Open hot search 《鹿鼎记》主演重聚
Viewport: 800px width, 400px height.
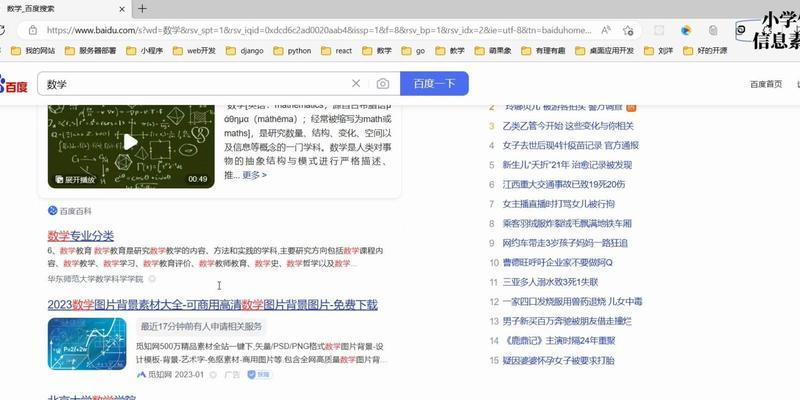[559, 341]
